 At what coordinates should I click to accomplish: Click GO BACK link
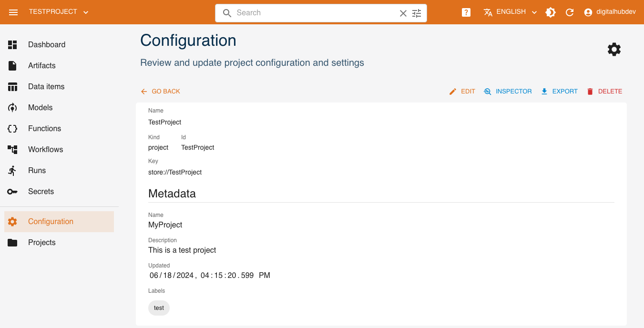pos(161,92)
